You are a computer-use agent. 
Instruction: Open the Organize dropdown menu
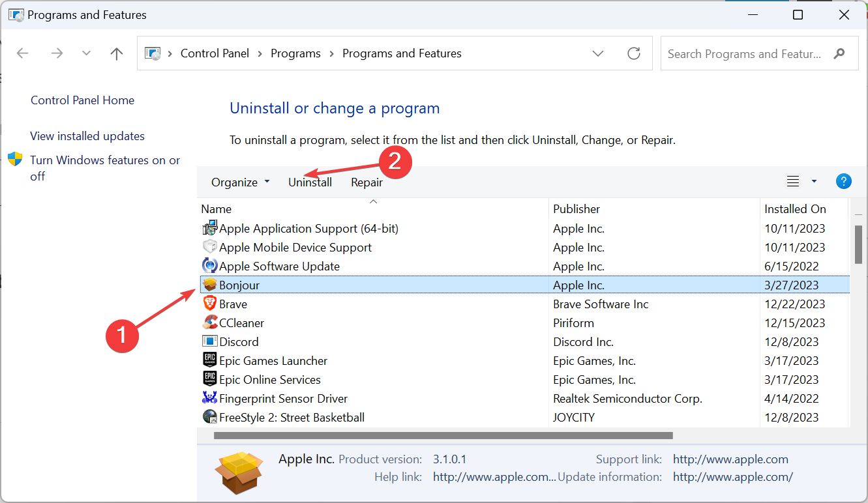240,182
